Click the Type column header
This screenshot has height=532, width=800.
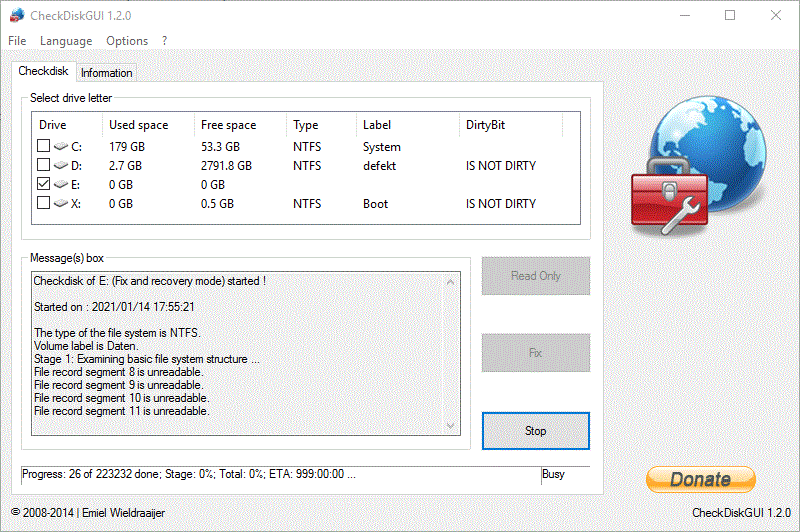[x=321, y=125]
